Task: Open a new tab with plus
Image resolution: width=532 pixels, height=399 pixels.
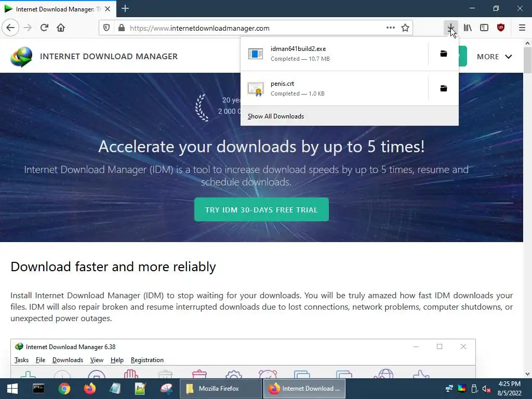Action: point(125,8)
